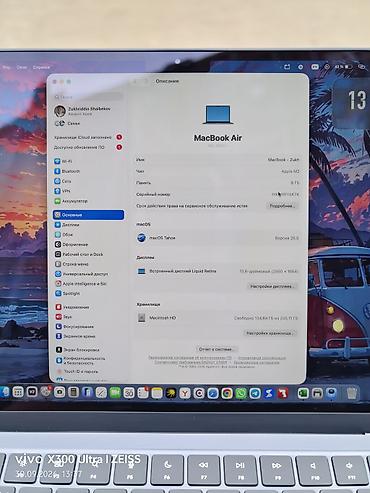Click the Настройки дисплея button
Screen dimensions: 370x493
[272, 286]
